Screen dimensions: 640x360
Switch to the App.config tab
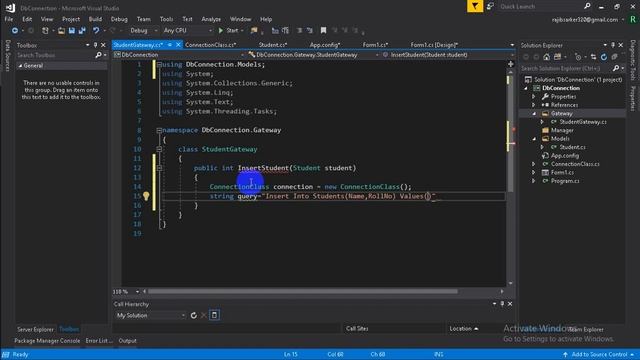[325, 45]
